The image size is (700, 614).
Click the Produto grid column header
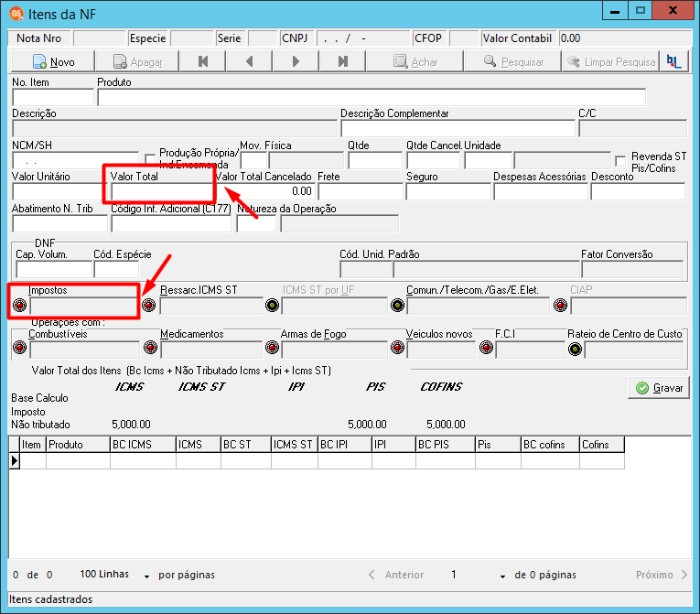tap(78, 445)
